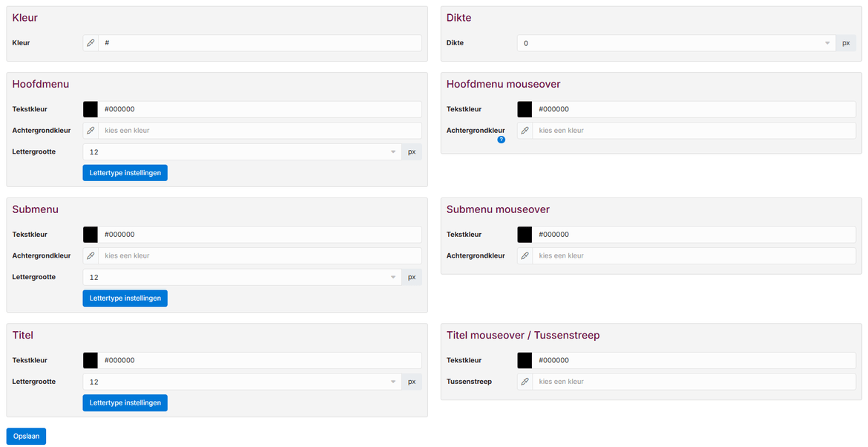Click the Kleur hex input field
Viewport: 868px width, 447px height.
(x=260, y=43)
